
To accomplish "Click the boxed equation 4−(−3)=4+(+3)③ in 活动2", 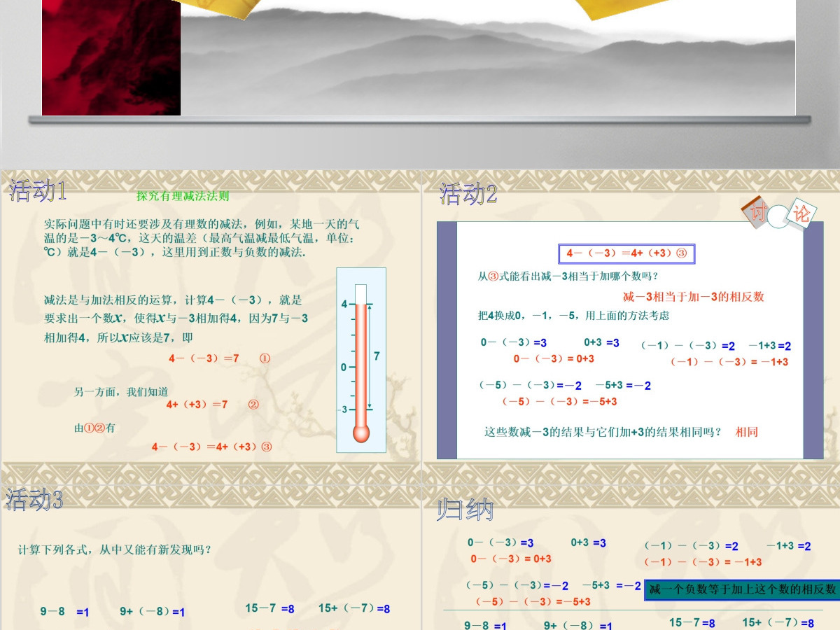I will pos(626,253).
